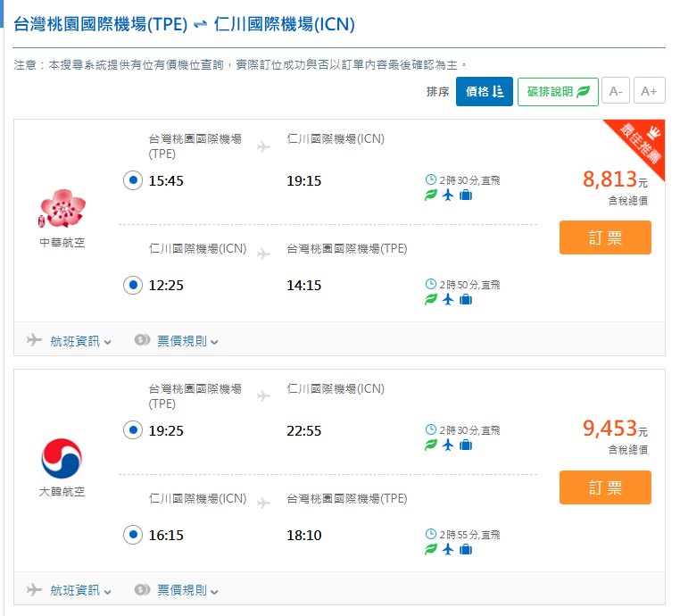Sort results by 價格

(484, 91)
